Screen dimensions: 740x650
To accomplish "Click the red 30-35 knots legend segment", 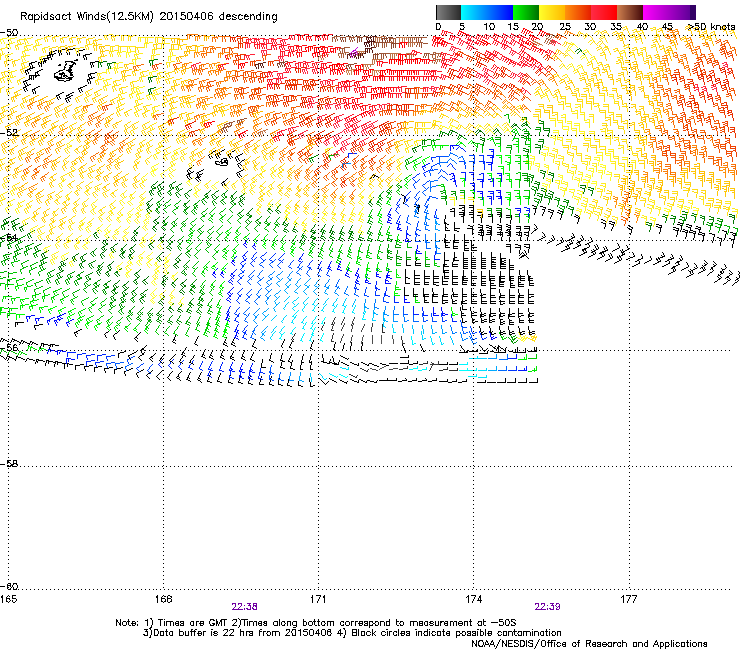I will point(604,12).
